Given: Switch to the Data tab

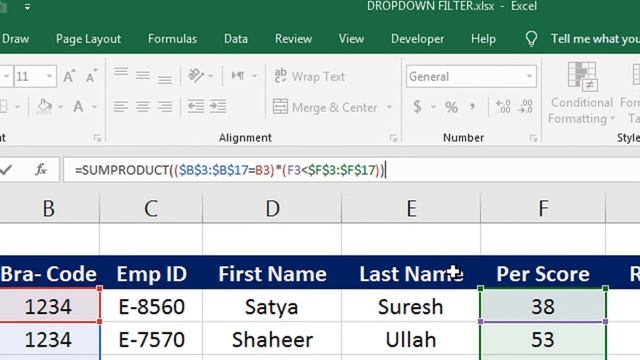Looking at the screenshot, I should pos(236,39).
